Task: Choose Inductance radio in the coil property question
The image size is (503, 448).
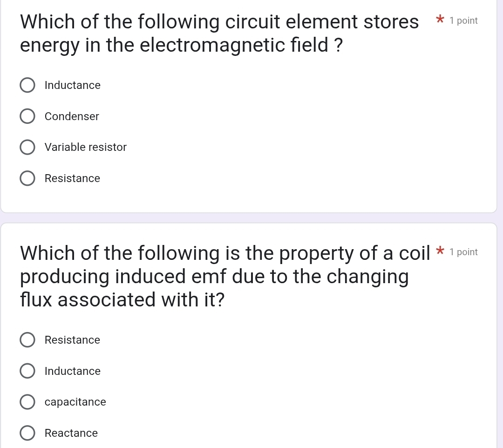Action: [27, 371]
